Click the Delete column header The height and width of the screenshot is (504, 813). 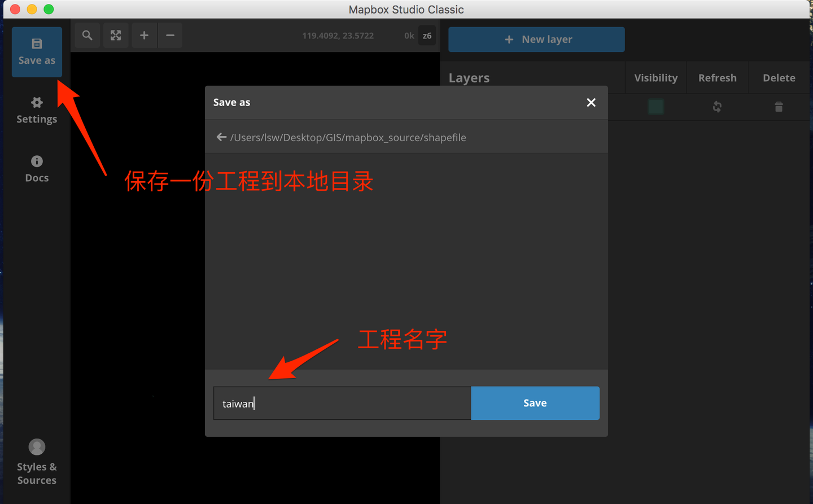(x=779, y=77)
